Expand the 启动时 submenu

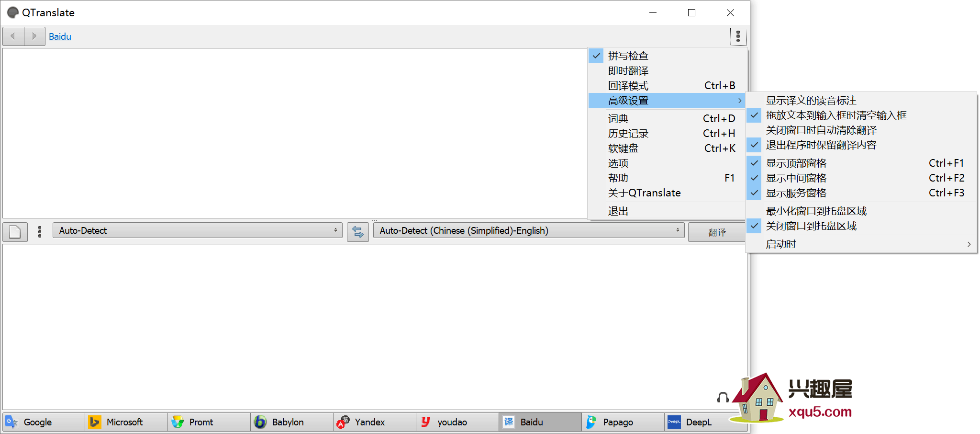[861, 244]
